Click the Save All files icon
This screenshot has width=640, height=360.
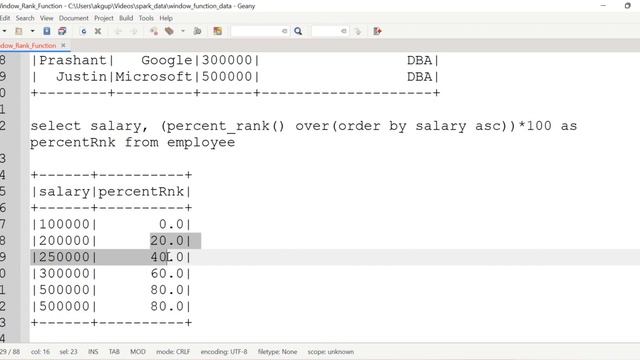[x=62, y=31]
